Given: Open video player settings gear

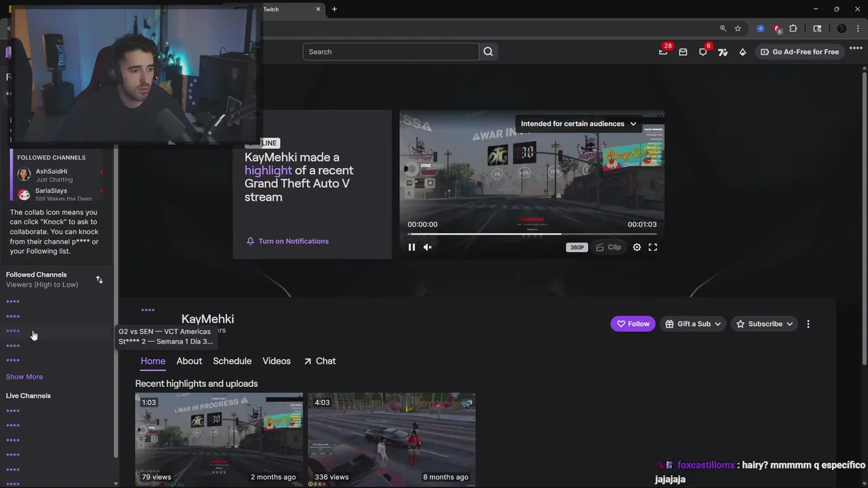Looking at the screenshot, I should (637, 247).
